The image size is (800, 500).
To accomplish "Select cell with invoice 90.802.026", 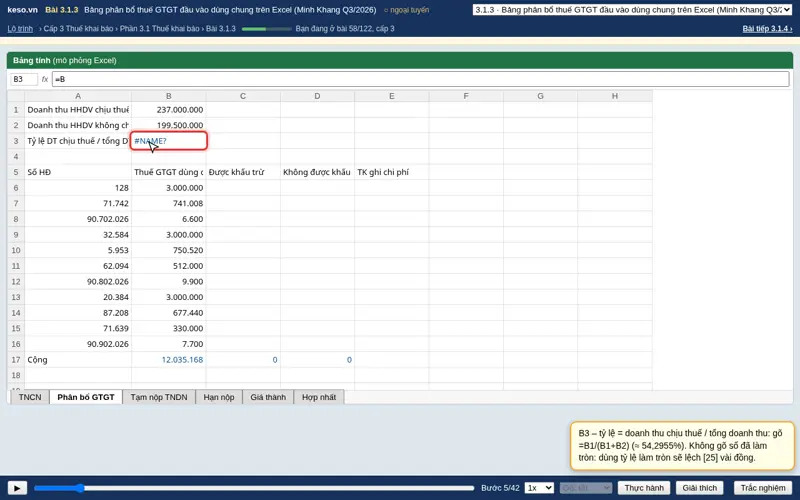I will tap(78, 282).
